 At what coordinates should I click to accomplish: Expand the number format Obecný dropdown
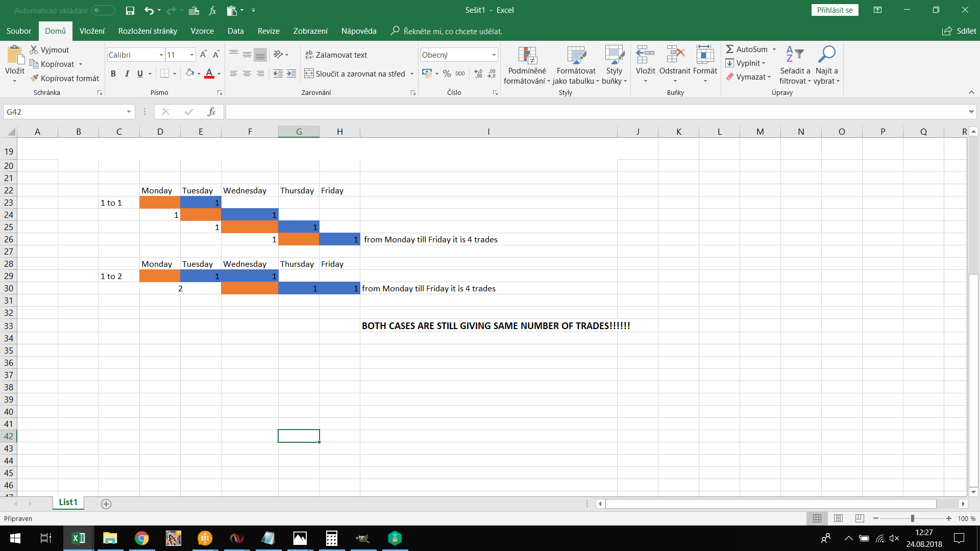point(494,55)
